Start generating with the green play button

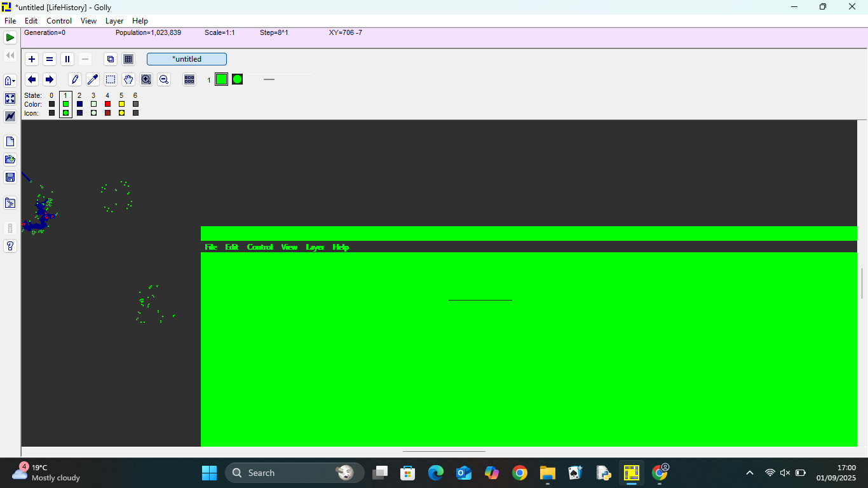click(10, 37)
